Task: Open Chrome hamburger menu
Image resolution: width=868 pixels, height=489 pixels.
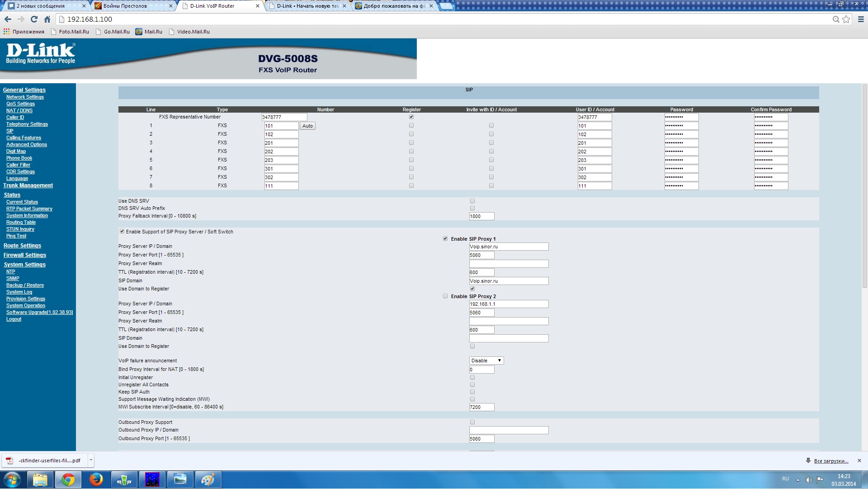Action: coord(861,19)
